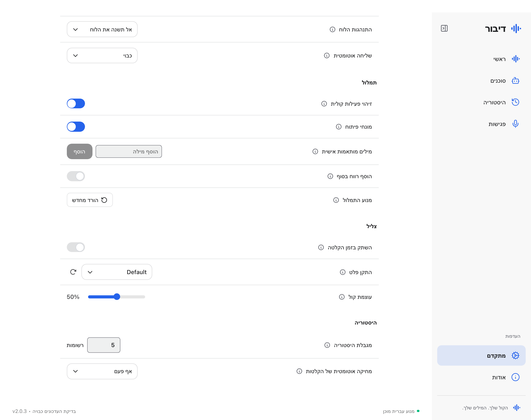Click the waveform icon by הקול שלך

tap(516, 408)
